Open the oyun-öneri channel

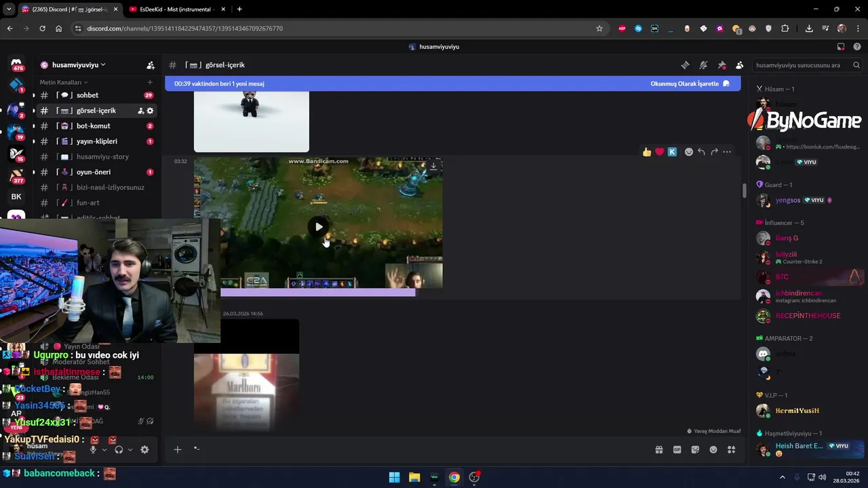coord(96,172)
